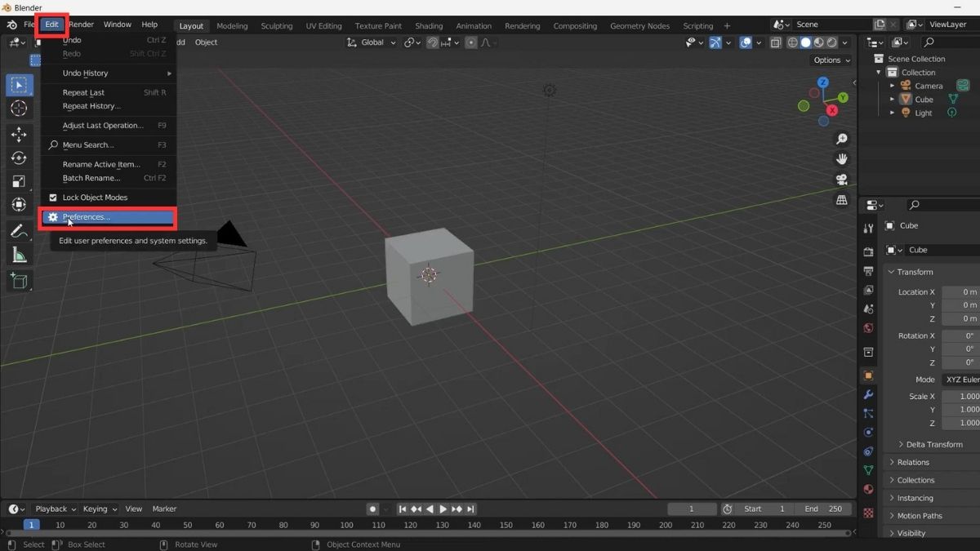980x551 pixels.
Task: Switch to the Modeling workspace tab
Action: [232, 26]
